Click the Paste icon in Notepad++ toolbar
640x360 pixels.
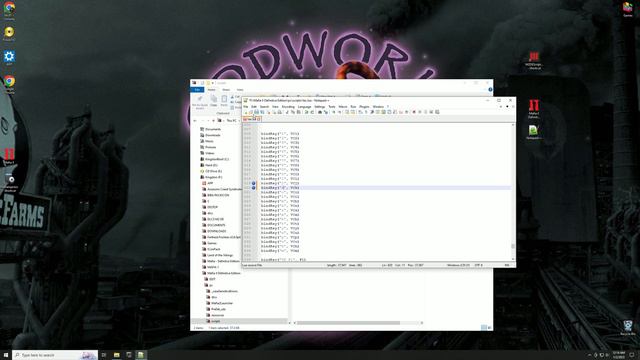click(298, 112)
